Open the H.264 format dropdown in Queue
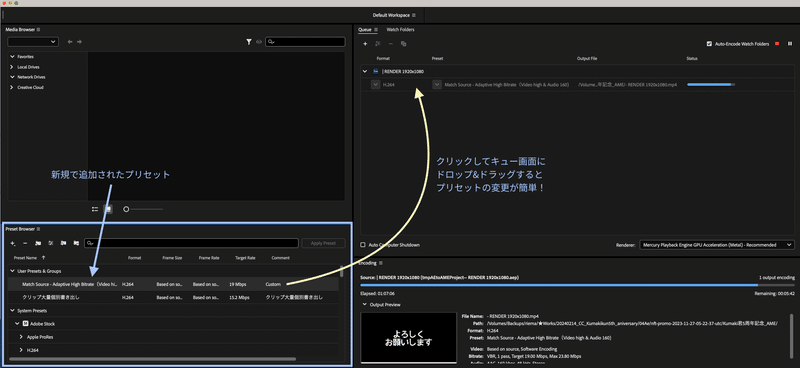Screen dimensions: 800x368 click(376, 85)
